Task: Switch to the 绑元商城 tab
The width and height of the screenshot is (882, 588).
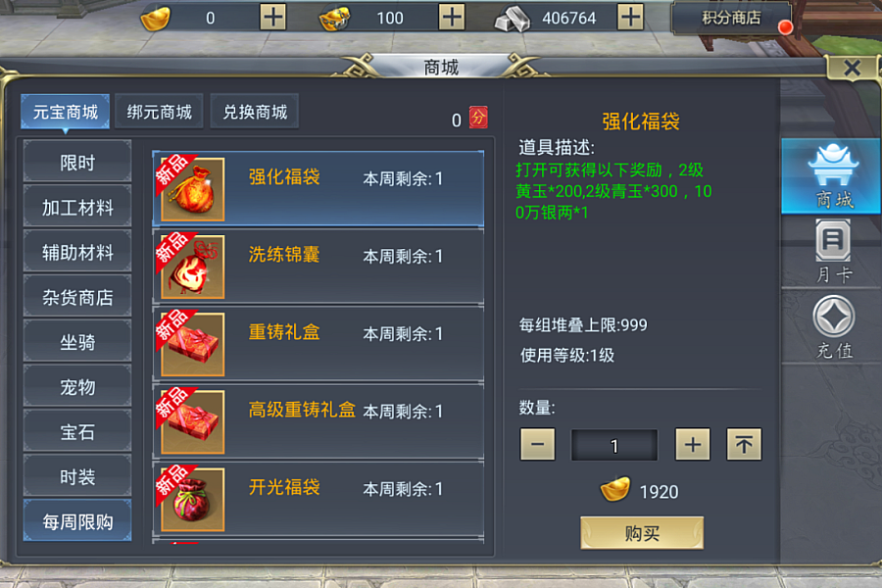Action: [x=159, y=112]
